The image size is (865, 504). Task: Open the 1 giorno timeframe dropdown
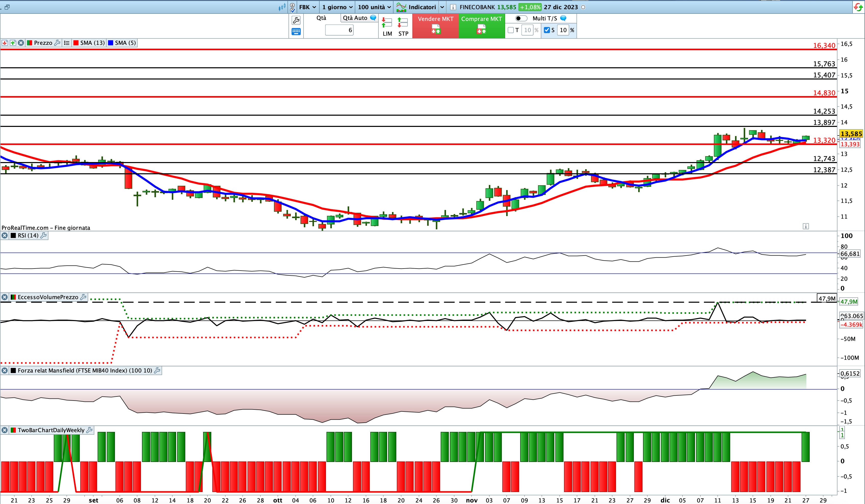tap(337, 7)
